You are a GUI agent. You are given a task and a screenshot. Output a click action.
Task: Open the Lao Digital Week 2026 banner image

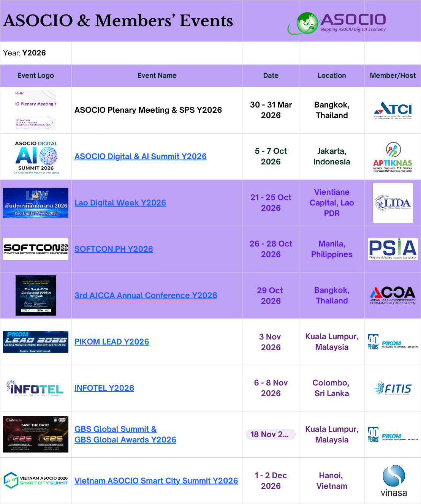point(36,203)
